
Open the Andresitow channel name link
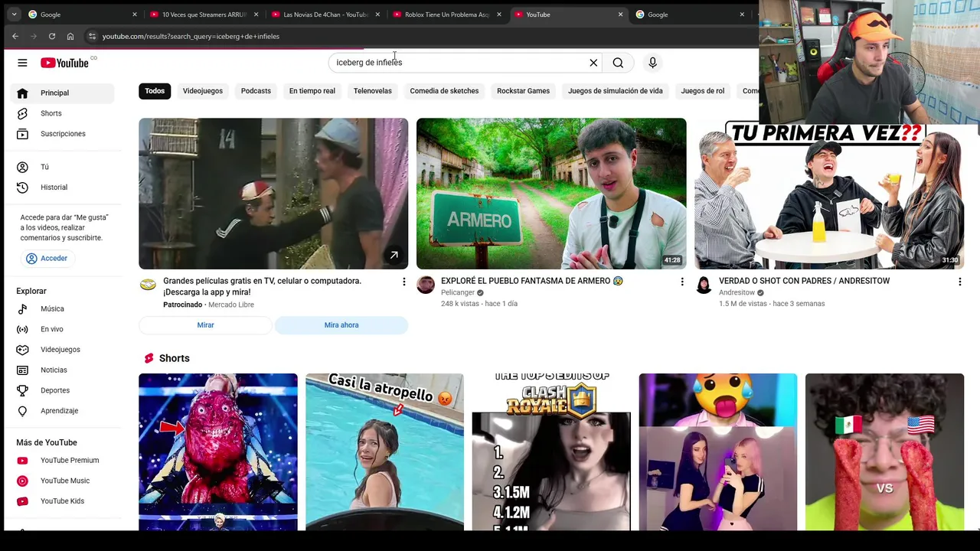click(737, 292)
